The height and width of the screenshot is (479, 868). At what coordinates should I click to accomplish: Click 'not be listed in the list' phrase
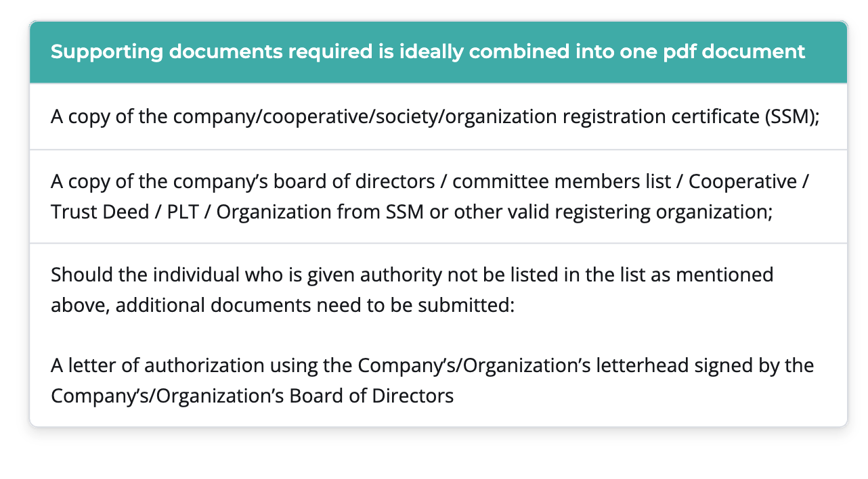559,275
